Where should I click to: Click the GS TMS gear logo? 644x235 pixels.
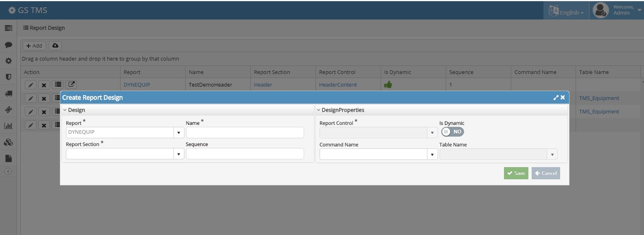point(12,10)
